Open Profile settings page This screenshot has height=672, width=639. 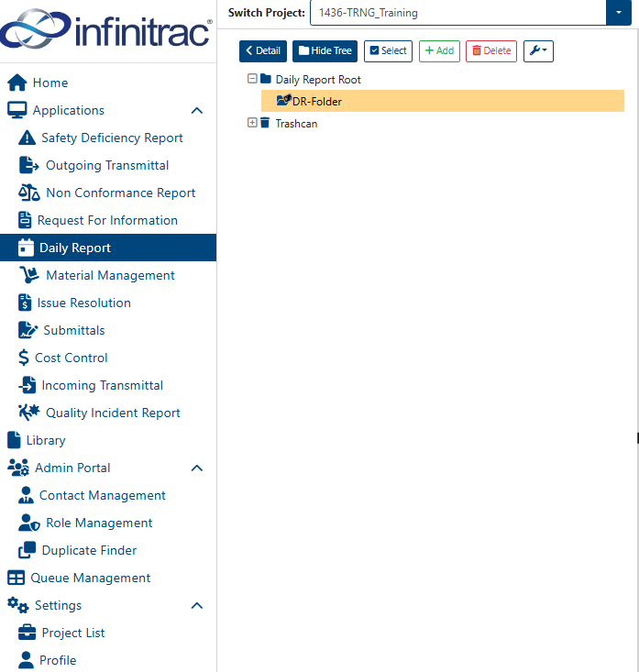click(x=58, y=660)
